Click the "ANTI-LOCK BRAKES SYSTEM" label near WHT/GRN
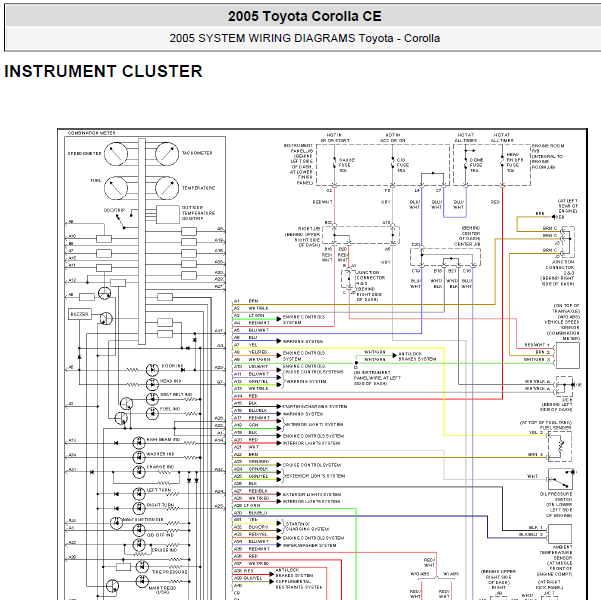 pos(417,357)
